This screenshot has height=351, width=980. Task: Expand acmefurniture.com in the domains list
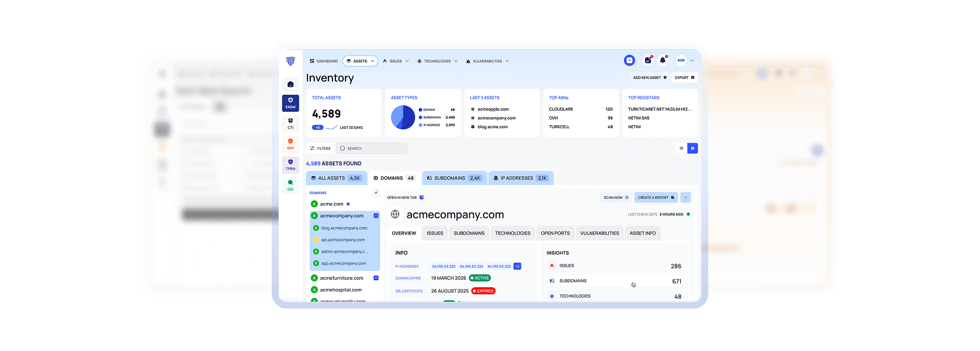point(376,278)
